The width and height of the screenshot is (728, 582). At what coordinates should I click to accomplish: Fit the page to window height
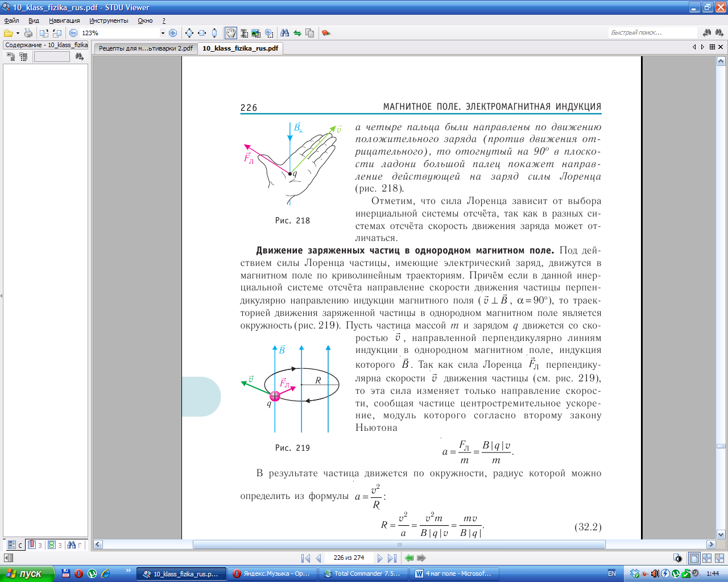[x=214, y=33]
